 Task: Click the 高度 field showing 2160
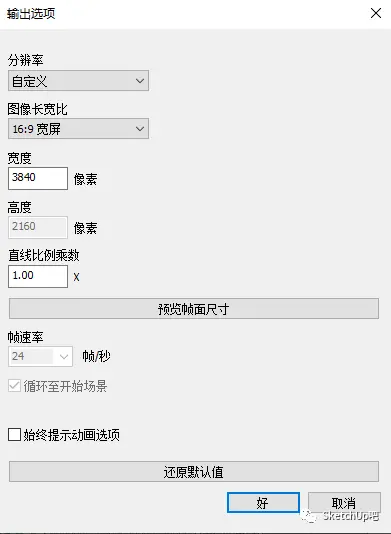[x=38, y=227]
